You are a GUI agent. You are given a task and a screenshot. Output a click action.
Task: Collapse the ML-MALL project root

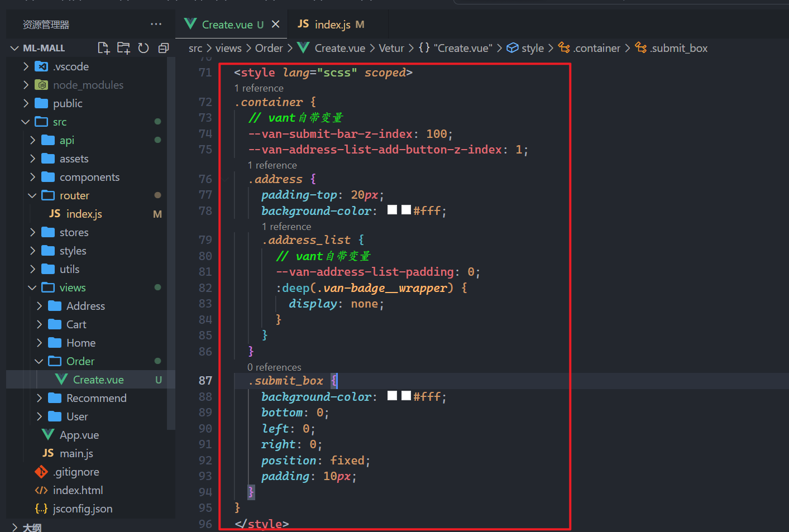[15, 48]
